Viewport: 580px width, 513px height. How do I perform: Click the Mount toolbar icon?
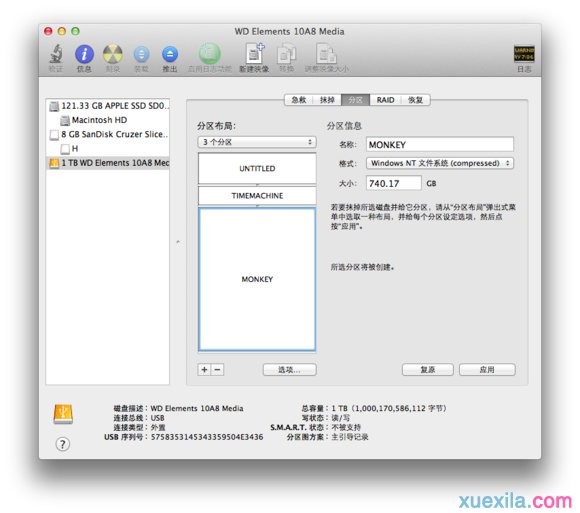(x=141, y=54)
